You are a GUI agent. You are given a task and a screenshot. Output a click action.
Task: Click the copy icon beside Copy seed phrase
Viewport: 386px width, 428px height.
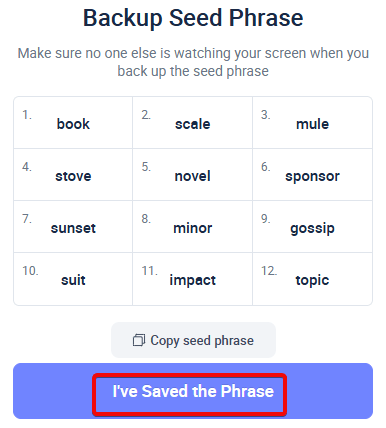click(x=139, y=340)
